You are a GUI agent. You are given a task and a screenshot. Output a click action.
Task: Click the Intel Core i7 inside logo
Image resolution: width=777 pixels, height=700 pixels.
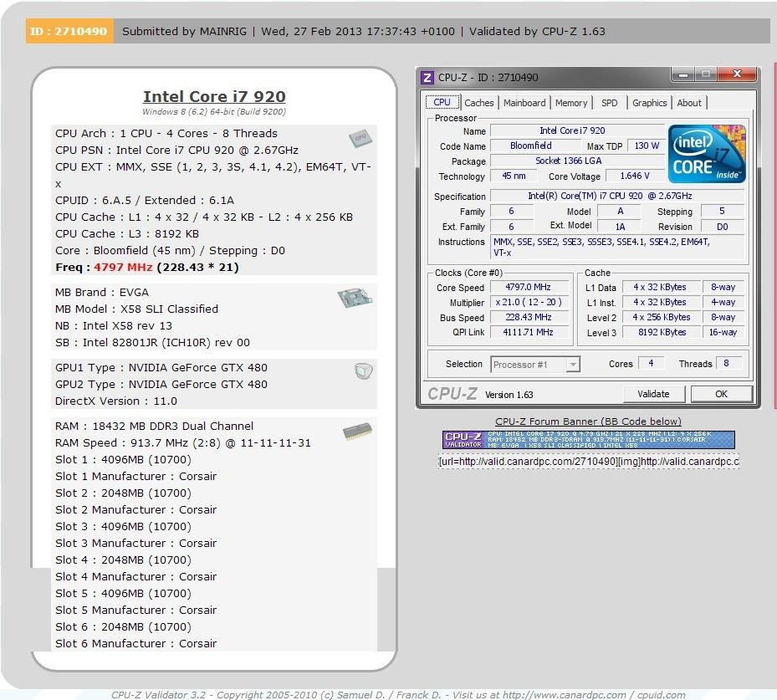click(707, 154)
